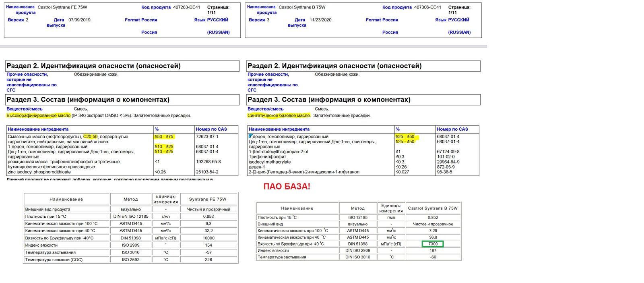
Task: Click the row label 'Температура вспышки (COC)'
Action: tap(54, 260)
